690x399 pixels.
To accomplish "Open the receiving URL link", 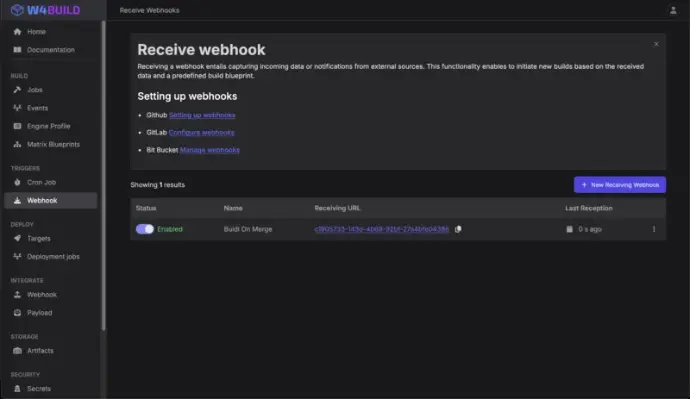I will (382, 229).
